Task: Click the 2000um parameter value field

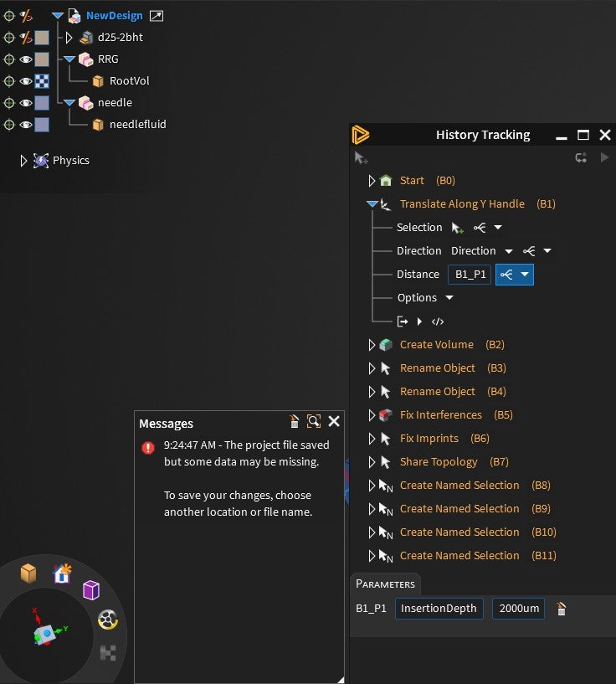Action: (x=518, y=609)
